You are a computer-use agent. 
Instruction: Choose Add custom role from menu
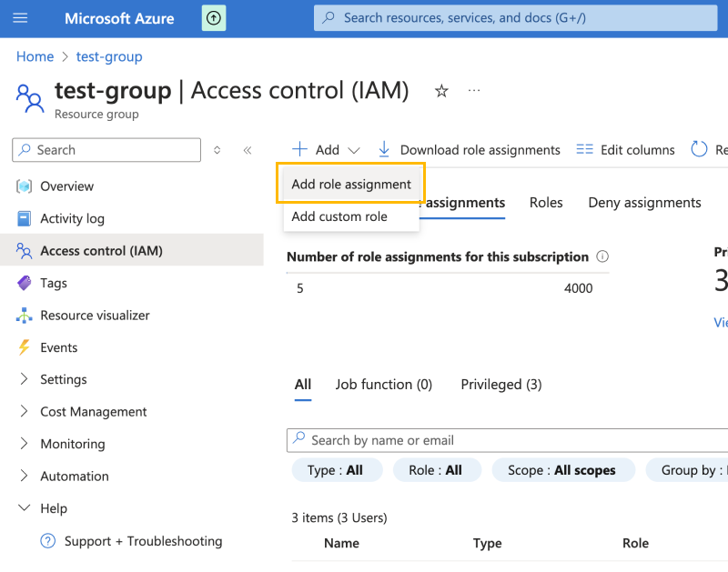(351, 216)
